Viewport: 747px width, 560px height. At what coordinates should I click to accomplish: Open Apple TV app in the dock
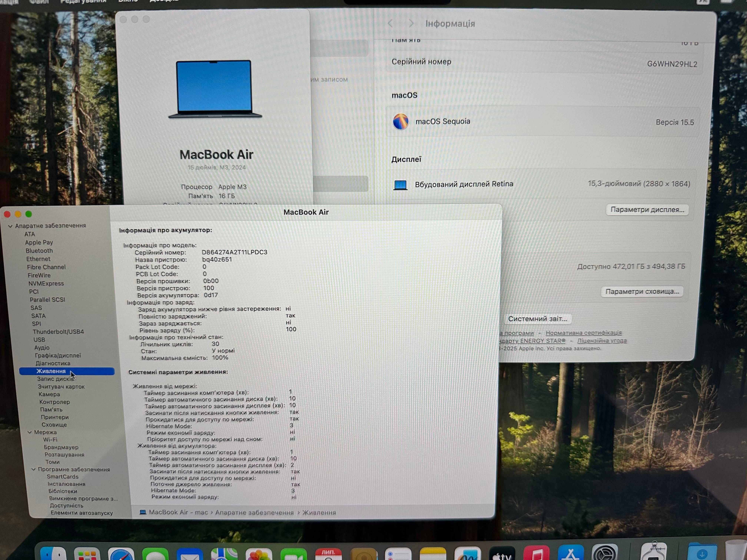(502, 553)
